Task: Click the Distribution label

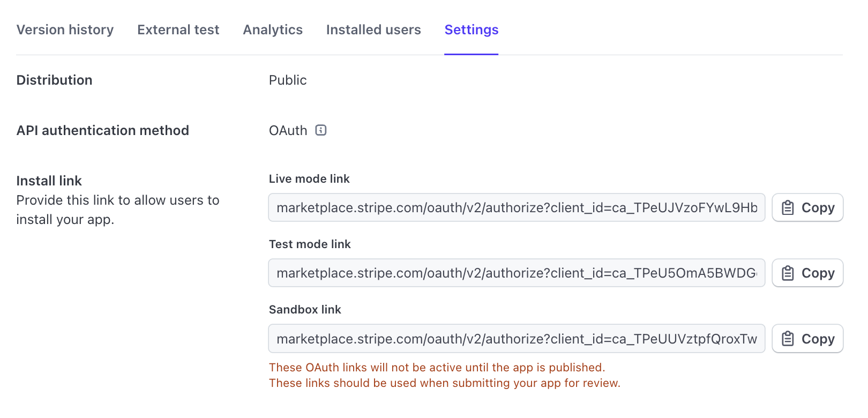Action: (54, 80)
